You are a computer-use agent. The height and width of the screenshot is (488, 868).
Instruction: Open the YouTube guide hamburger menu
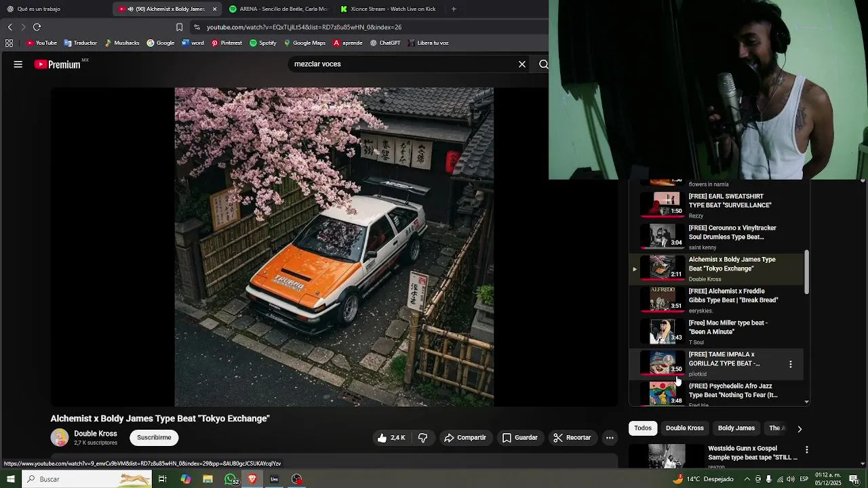18,64
